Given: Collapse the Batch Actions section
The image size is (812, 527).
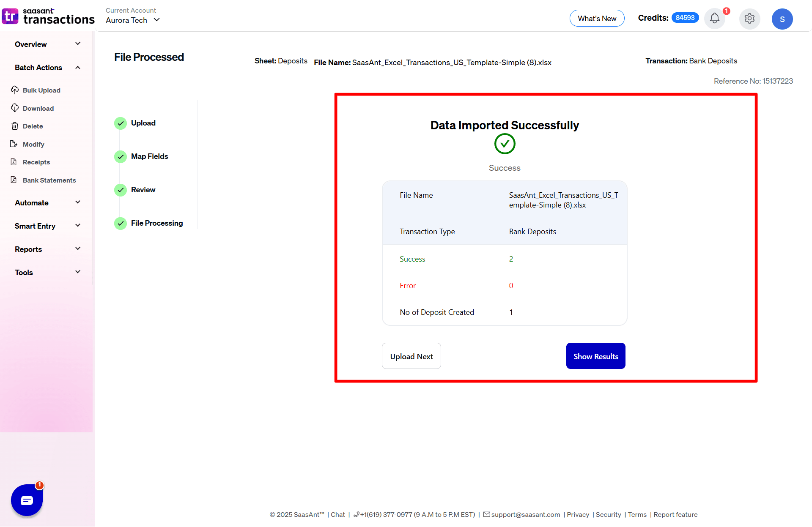Looking at the screenshot, I should pos(47,67).
